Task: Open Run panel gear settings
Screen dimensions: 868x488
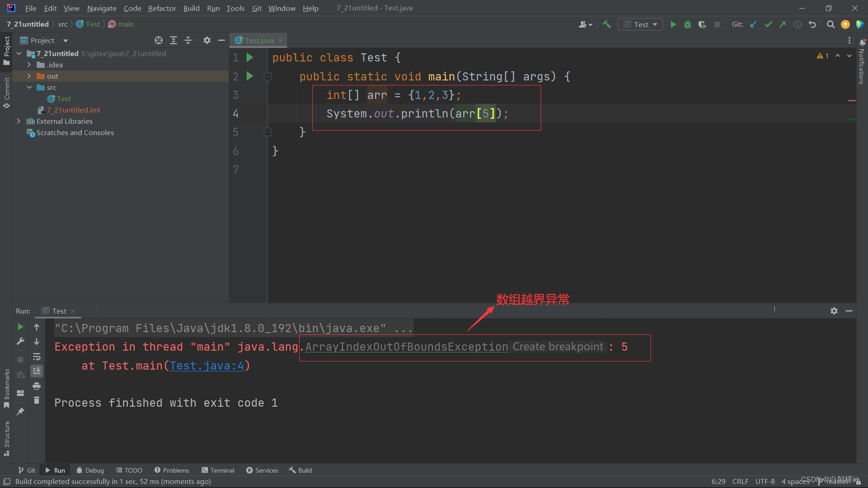Action: [834, 311]
